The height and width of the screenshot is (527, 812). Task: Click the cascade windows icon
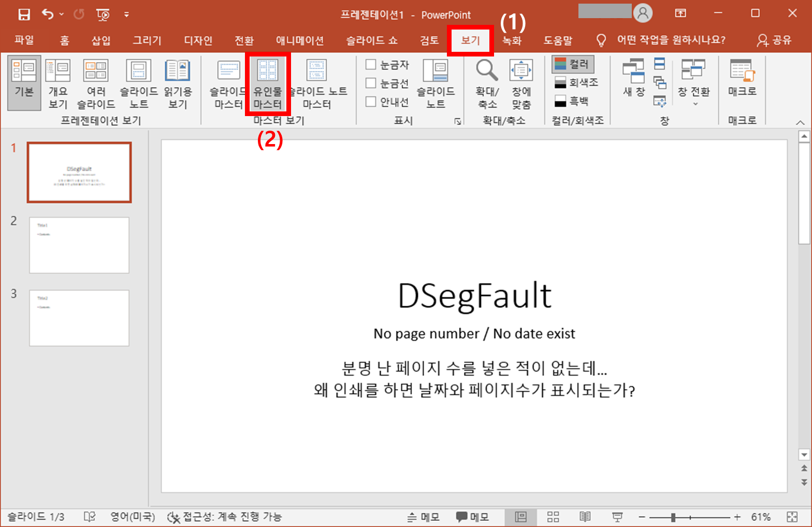(659, 82)
